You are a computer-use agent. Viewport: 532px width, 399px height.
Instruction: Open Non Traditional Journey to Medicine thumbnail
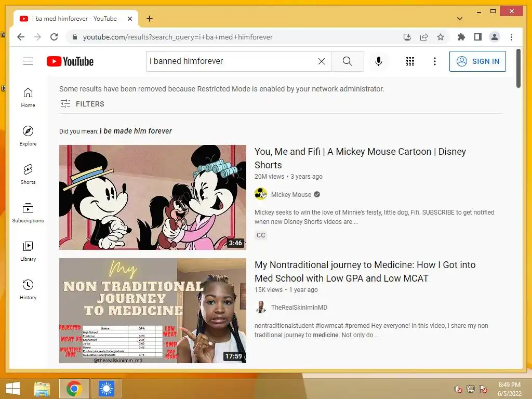(153, 311)
